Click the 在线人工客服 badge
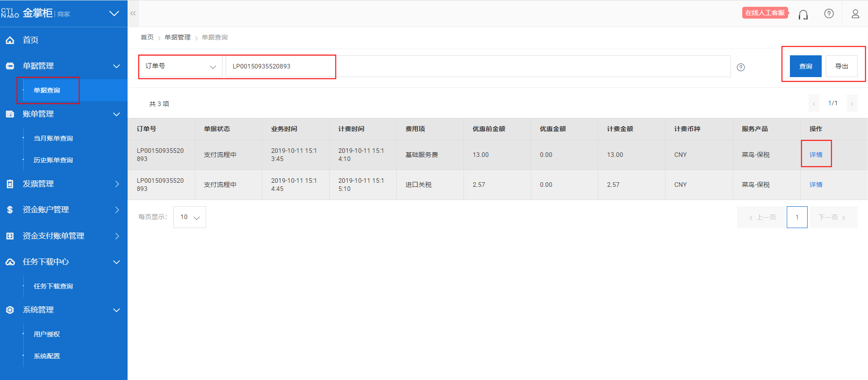The width and height of the screenshot is (868, 380). pos(765,13)
